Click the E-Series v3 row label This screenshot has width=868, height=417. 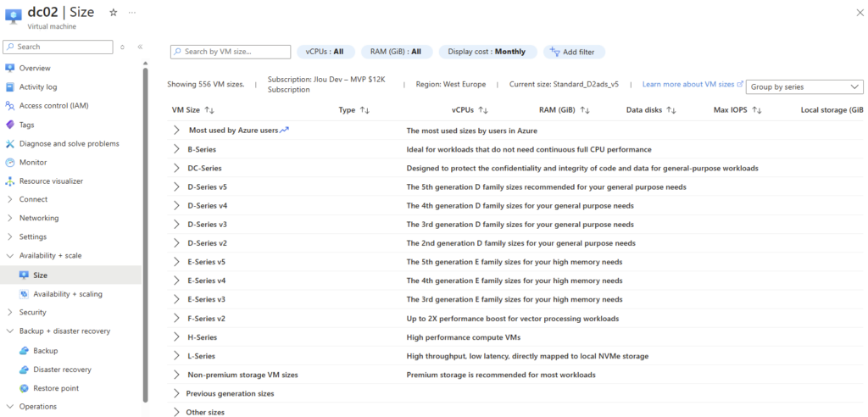pyautogui.click(x=207, y=299)
